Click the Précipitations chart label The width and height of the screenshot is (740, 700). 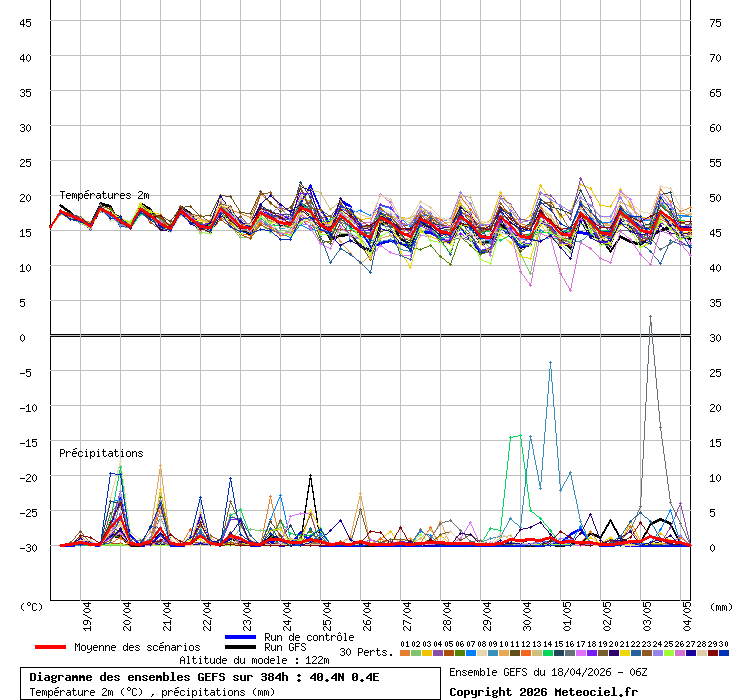point(100,453)
